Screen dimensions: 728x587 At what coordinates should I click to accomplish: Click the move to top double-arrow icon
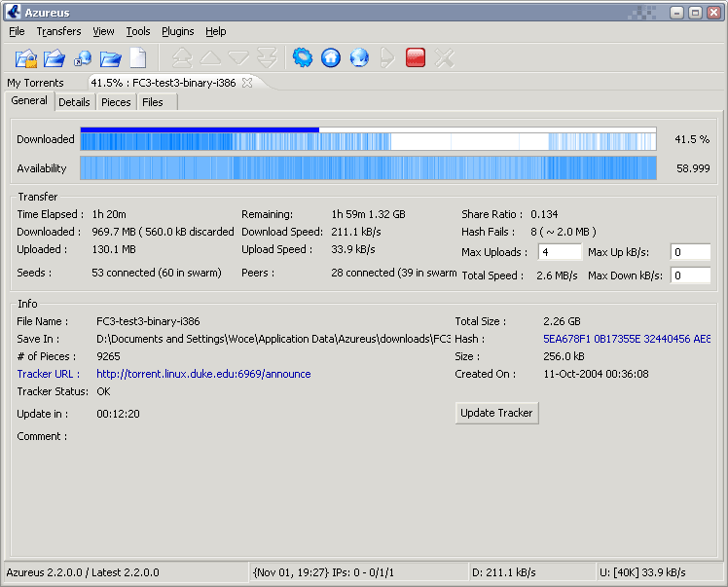pos(182,58)
